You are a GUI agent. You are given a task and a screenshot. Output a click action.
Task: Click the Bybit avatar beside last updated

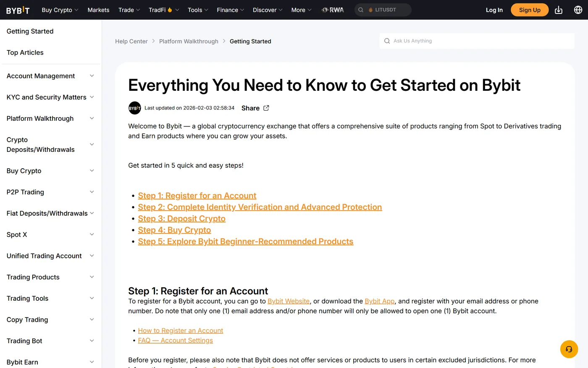coord(134,108)
